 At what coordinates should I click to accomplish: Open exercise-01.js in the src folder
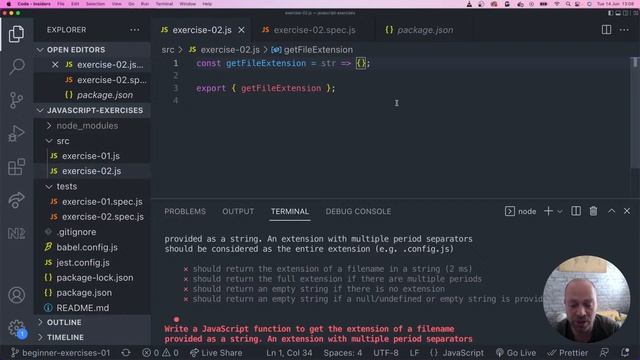click(x=91, y=156)
